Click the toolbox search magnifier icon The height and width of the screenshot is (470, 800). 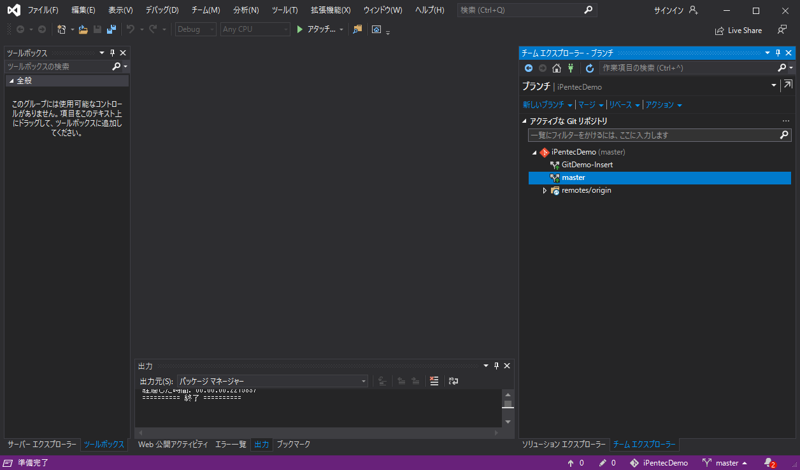(x=116, y=66)
